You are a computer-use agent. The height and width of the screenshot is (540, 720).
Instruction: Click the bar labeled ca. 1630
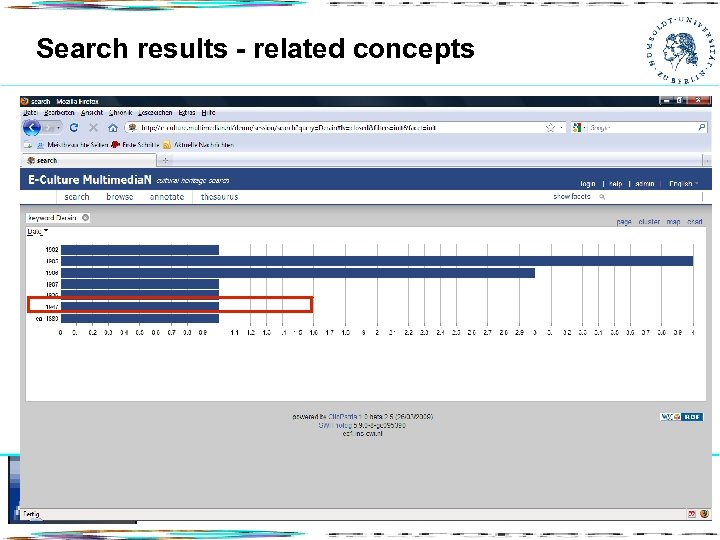140,318
